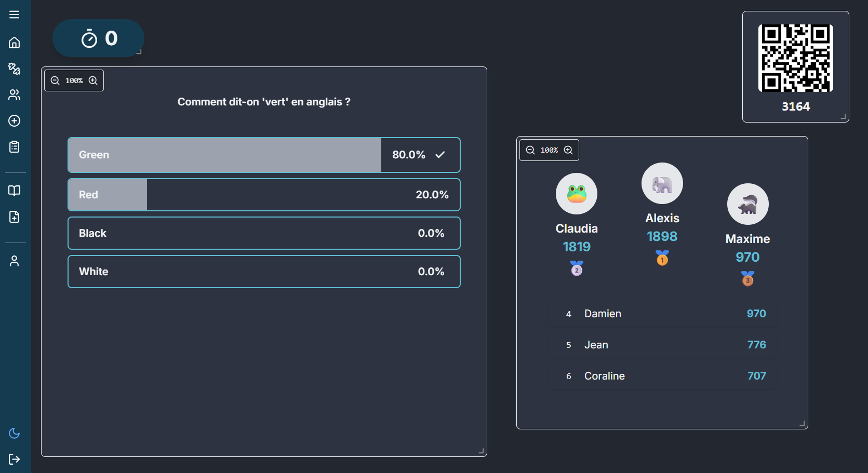Screen dimensions: 868x473
Task: Click the Damien leaderboard row
Action: tap(662, 314)
